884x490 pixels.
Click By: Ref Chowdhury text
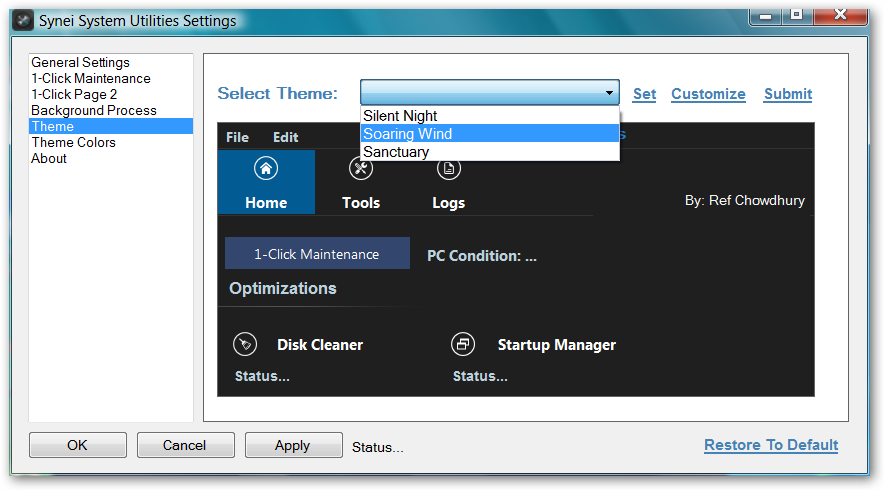(745, 200)
